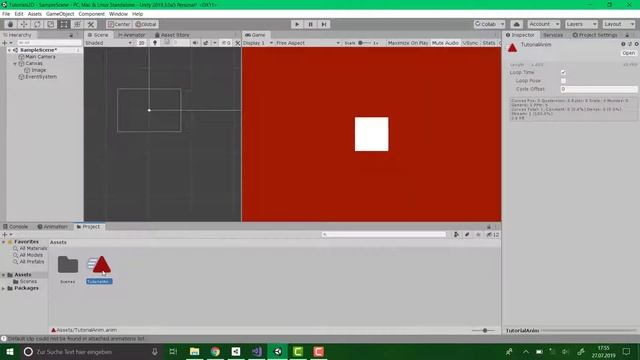Switch to the Animator tab
The image size is (640, 360).
[x=131, y=35]
